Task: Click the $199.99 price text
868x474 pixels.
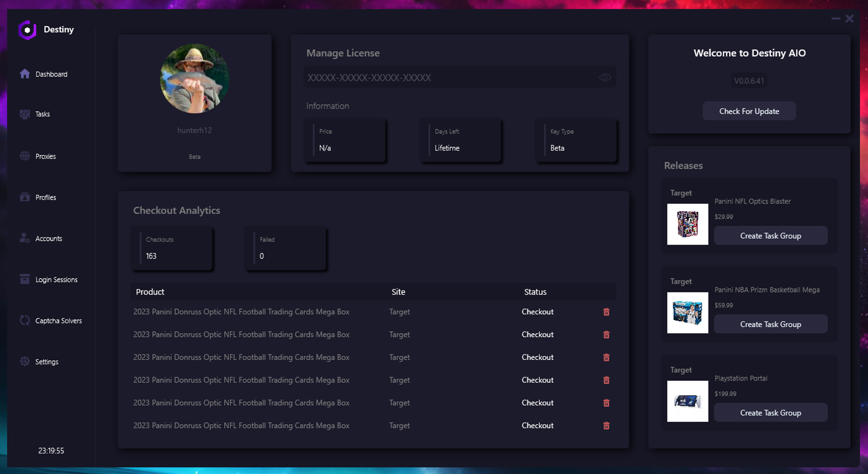Action: click(725, 394)
